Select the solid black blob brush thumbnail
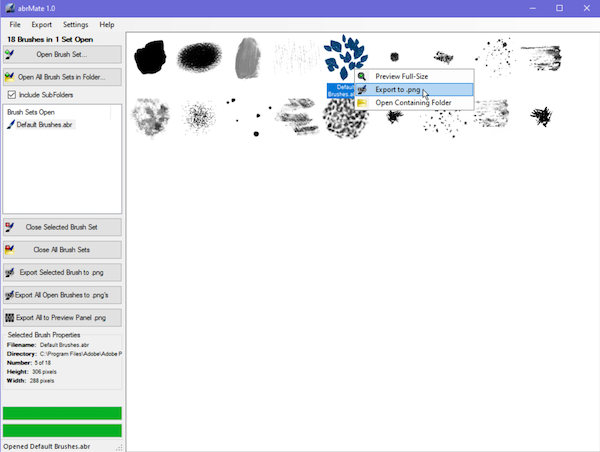This screenshot has height=452, width=600. pyautogui.click(x=150, y=57)
